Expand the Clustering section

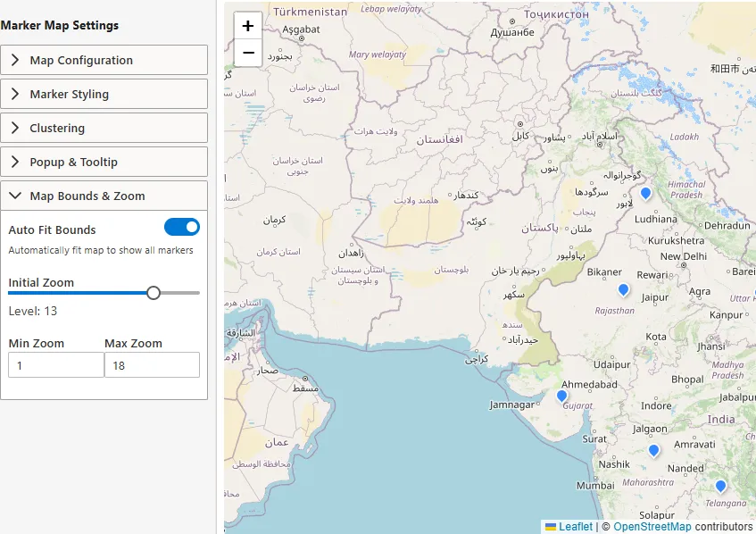(104, 128)
